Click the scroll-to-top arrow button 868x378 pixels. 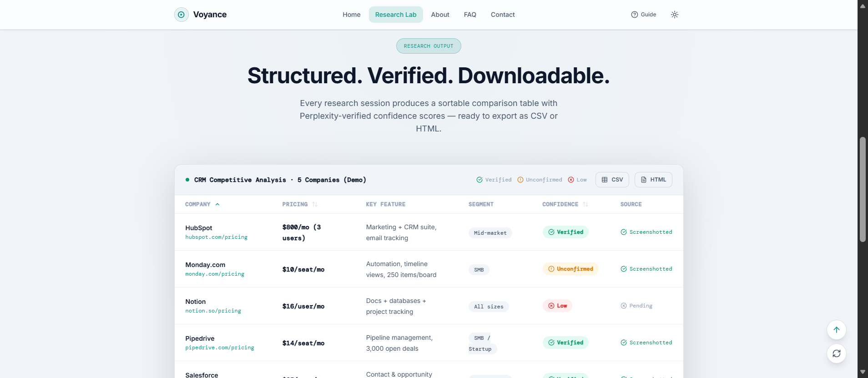(837, 330)
